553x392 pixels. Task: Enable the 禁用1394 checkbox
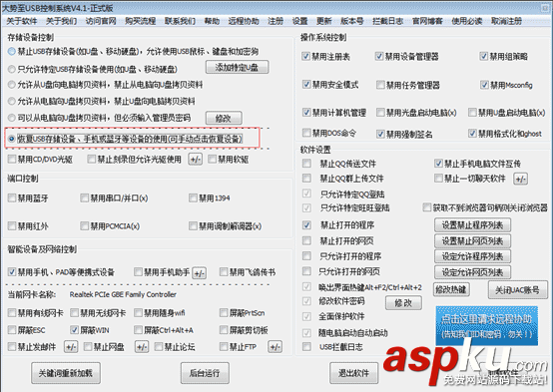[193, 198]
